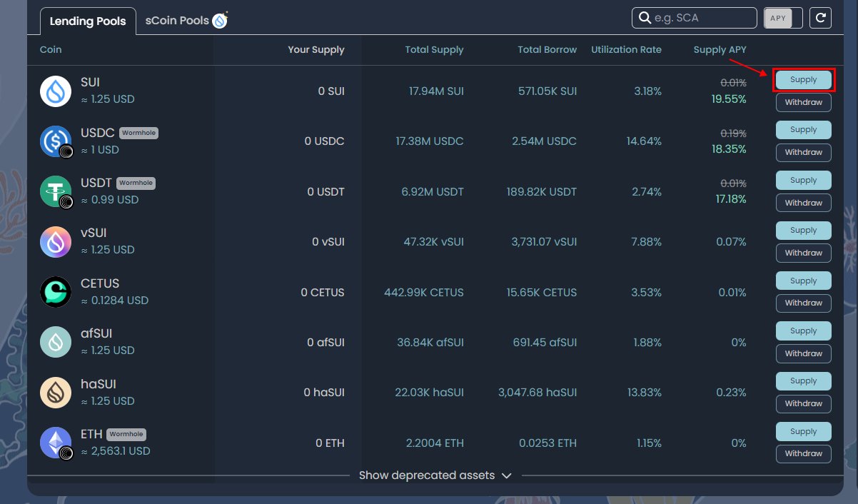858x504 pixels.
Task: Click the SUI coin icon
Action: click(x=56, y=91)
